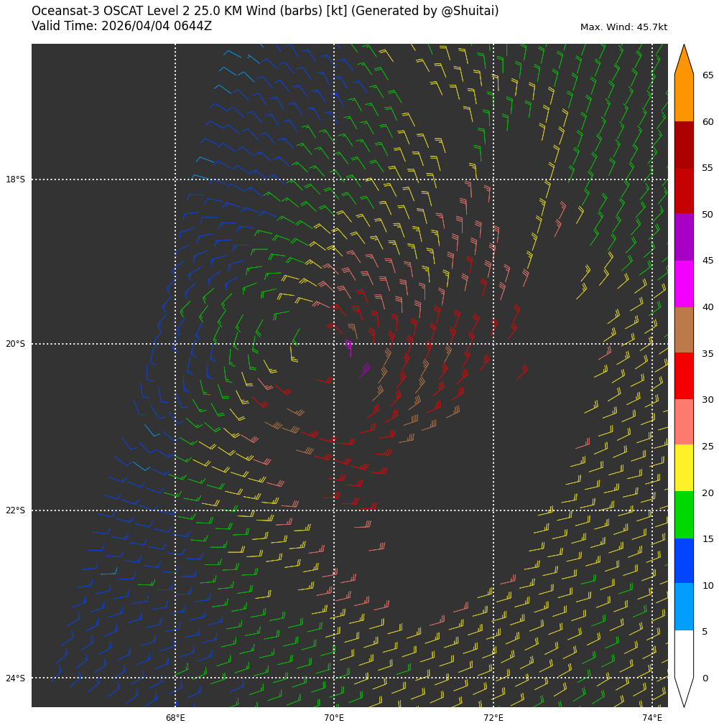Choose the green 15–20 kt colorbar segment
This screenshot has width=719, height=728.
tap(684, 515)
